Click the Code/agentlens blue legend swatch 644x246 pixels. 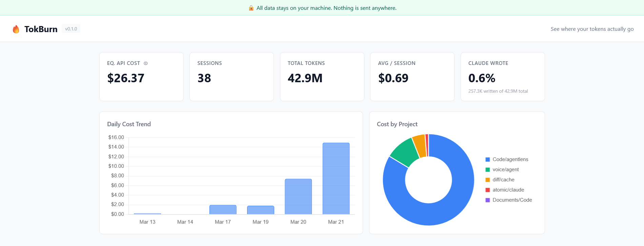[488, 159]
